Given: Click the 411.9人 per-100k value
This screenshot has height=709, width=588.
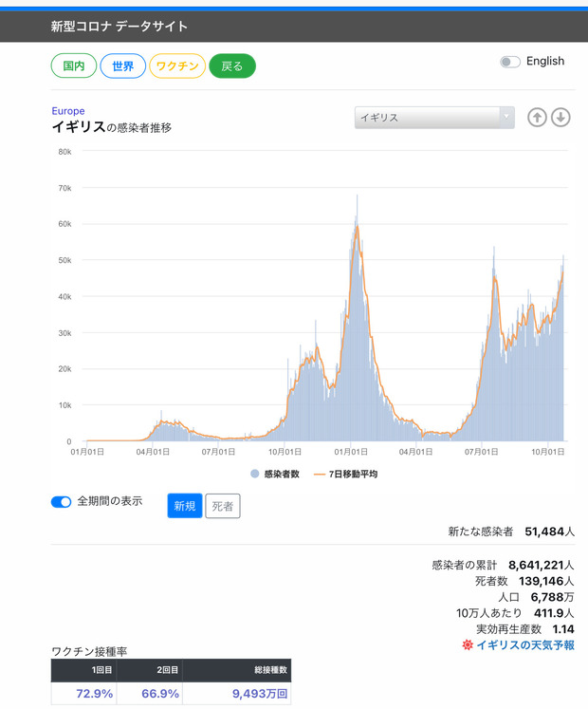Looking at the screenshot, I should pyautogui.click(x=554, y=613).
